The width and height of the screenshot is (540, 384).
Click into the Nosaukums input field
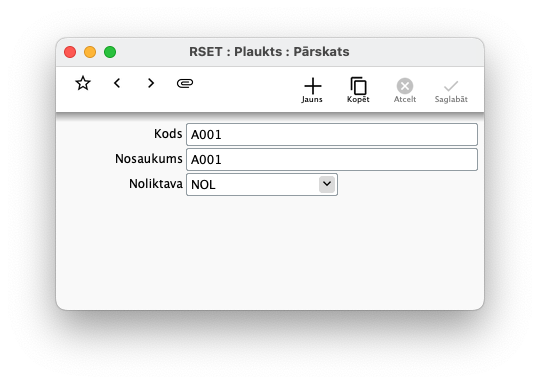[332, 159]
